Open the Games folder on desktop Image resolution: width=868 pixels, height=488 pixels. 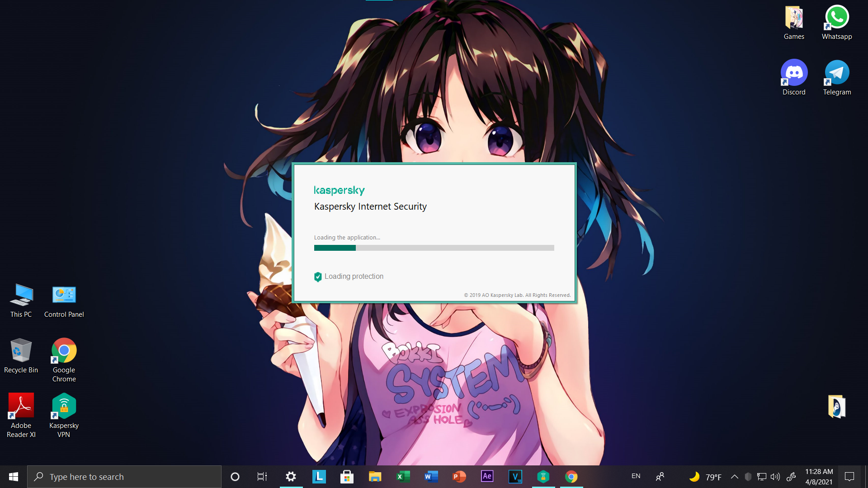point(794,18)
